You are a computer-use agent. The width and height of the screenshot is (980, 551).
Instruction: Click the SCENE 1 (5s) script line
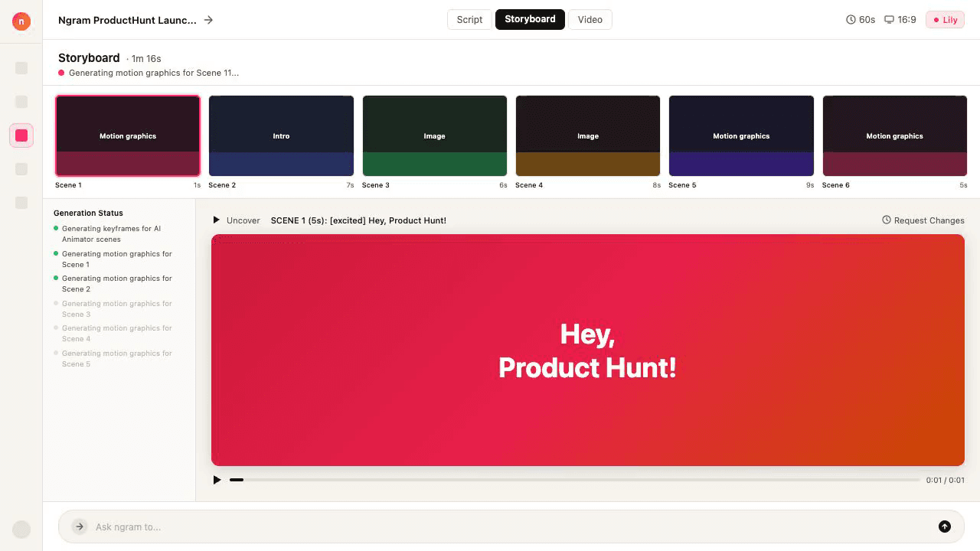(x=358, y=220)
